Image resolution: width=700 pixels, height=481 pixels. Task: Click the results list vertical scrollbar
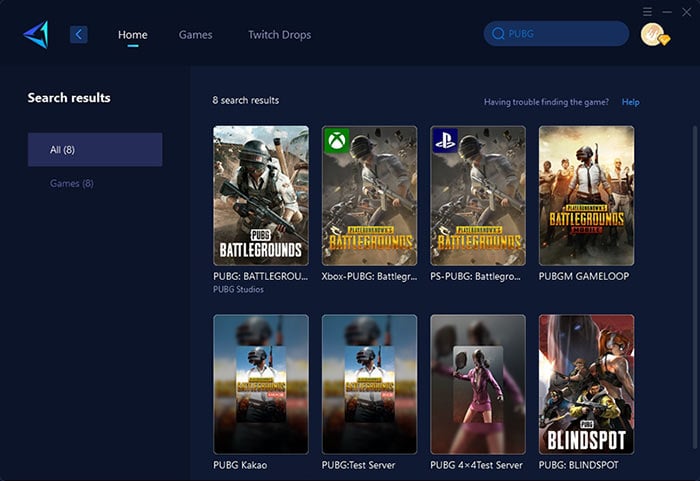694,286
